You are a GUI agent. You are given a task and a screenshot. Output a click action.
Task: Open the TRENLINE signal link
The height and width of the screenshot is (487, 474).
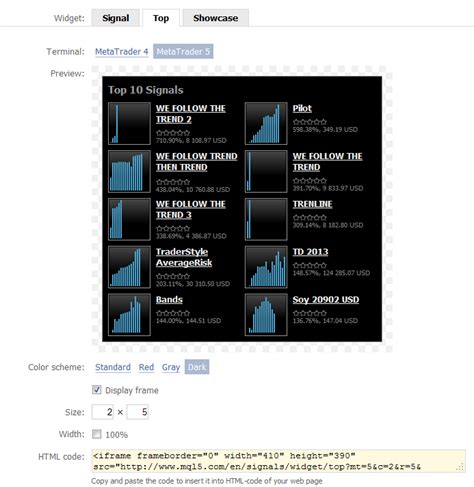(312, 204)
